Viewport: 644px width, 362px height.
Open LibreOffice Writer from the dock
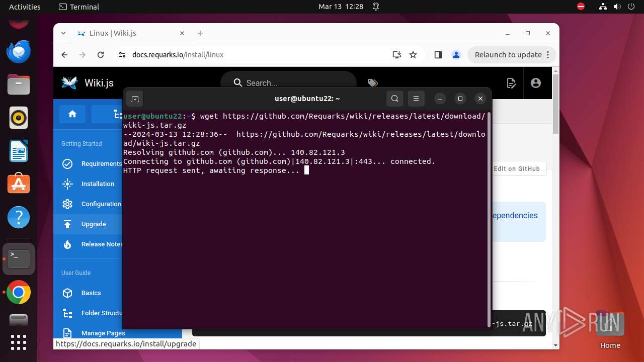19,151
